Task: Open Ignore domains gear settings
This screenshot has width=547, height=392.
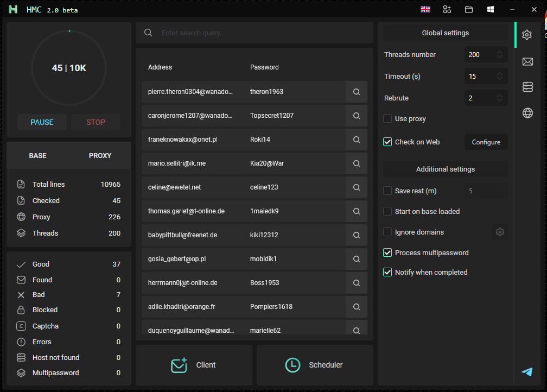Action: pyautogui.click(x=500, y=232)
